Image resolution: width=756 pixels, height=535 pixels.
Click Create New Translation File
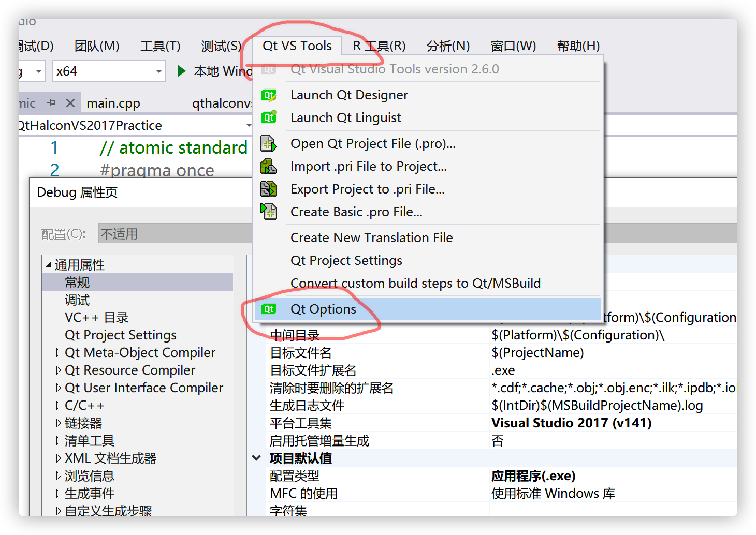[372, 237]
